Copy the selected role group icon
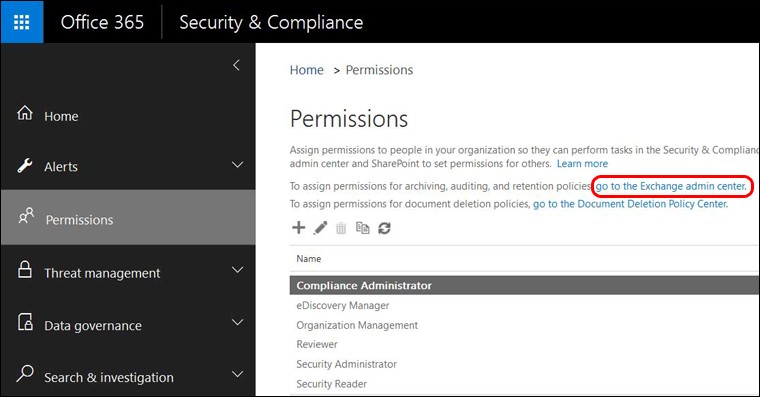This screenshot has width=760, height=397. 363,227
